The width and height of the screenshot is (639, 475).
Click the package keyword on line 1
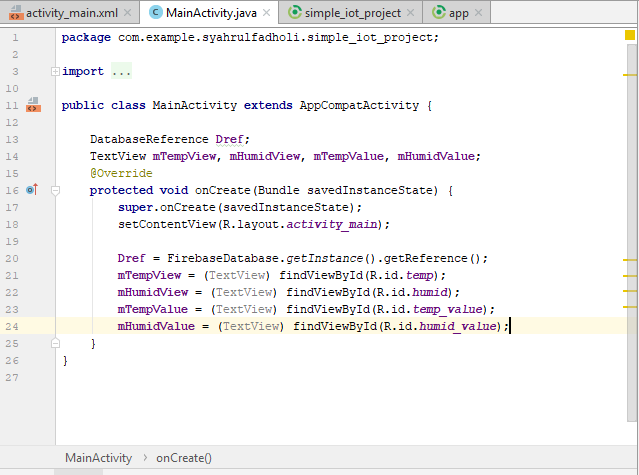[x=86, y=37]
